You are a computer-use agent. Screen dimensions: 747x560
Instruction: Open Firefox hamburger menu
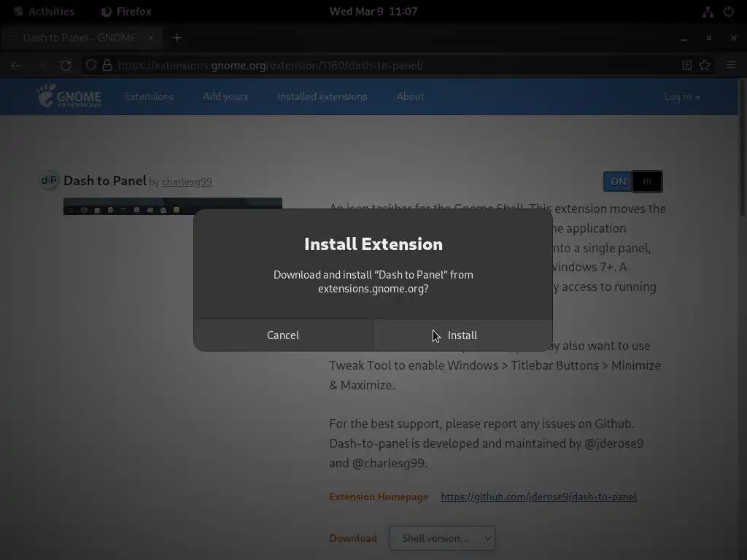tap(731, 65)
